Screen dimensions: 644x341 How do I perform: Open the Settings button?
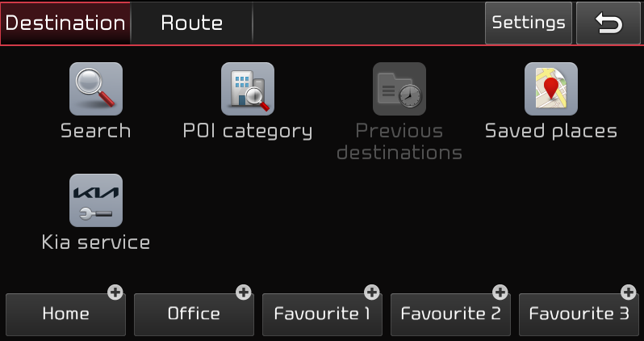pos(529,23)
